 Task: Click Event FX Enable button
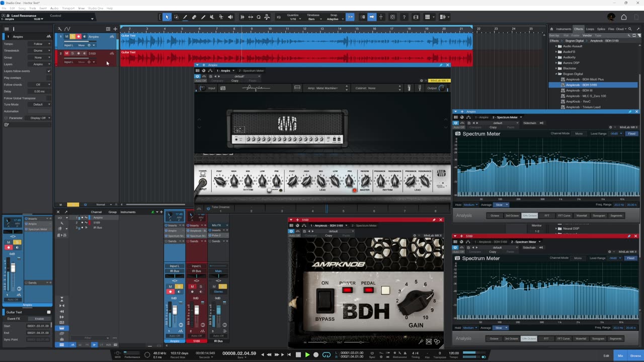click(x=39, y=319)
